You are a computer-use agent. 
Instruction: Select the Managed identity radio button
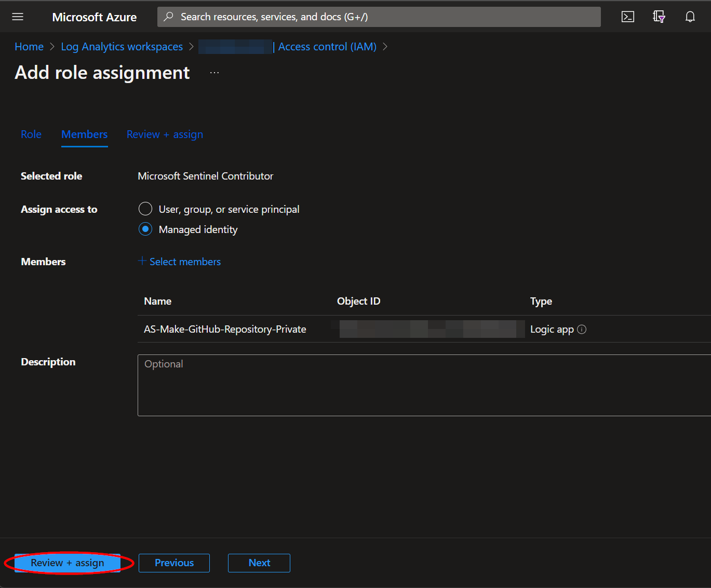click(x=145, y=229)
